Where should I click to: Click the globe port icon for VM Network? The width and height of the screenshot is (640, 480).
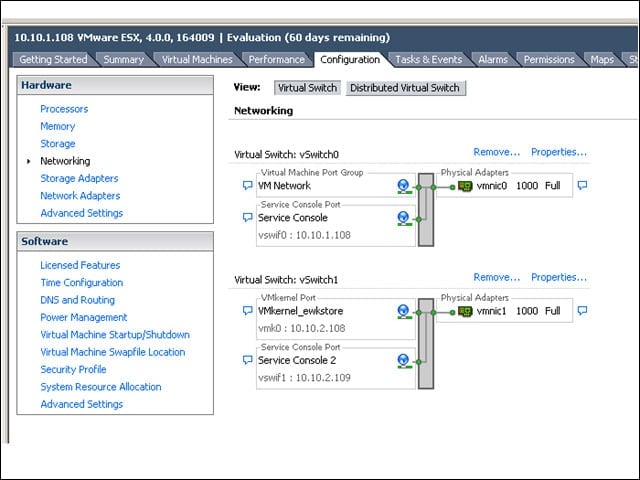click(x=403, y=186)
